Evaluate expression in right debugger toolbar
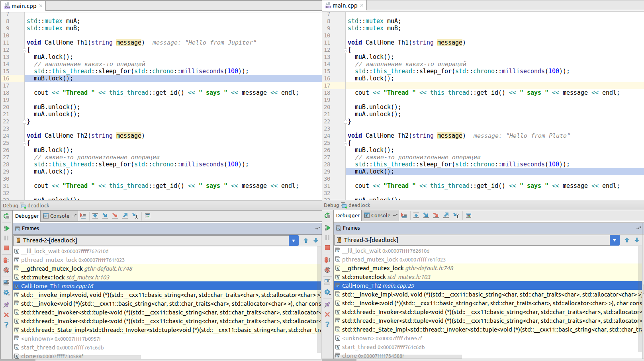Image resolution: width=644 pixels, height=361 pixels. click(468, 215)
